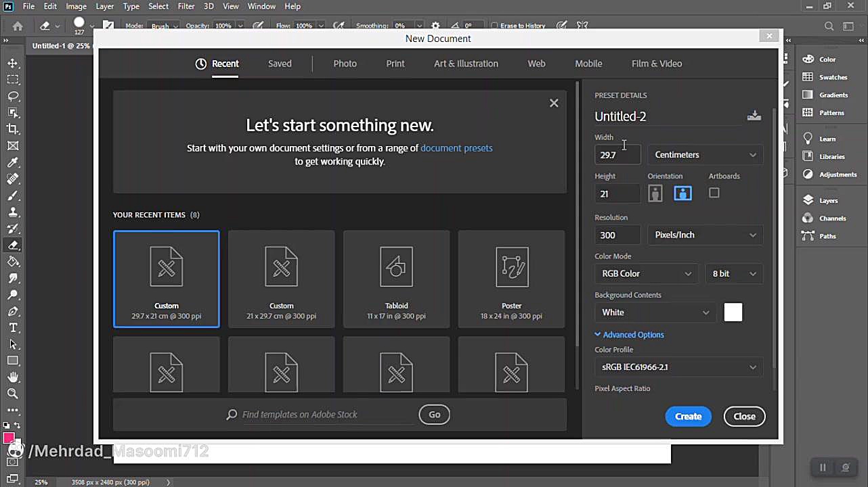Click the pink foreground color swatch
868x487 pixels.
(x=9, y=438)
